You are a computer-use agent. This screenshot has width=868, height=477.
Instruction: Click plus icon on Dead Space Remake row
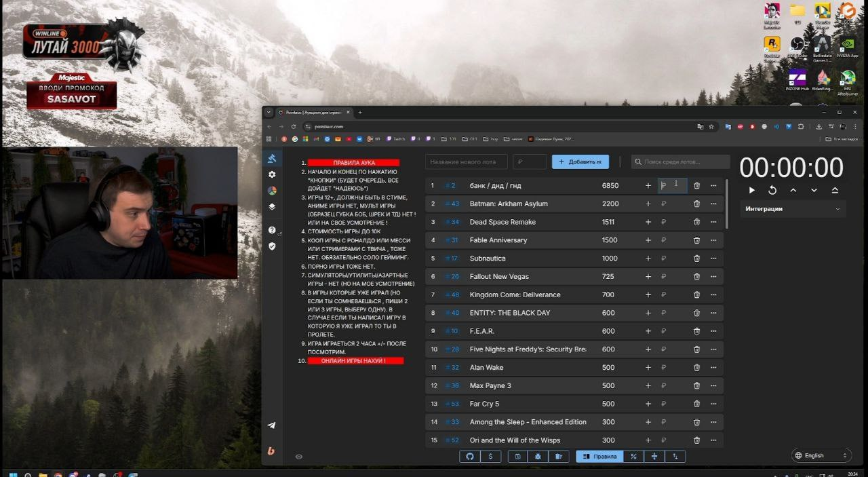[x=648, y=222]
